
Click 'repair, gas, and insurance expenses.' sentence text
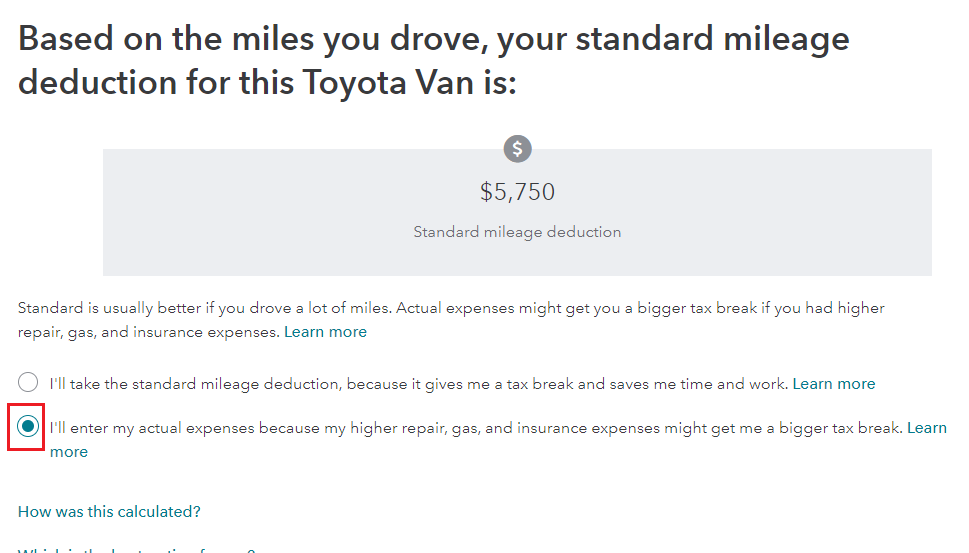click(148, 332)
